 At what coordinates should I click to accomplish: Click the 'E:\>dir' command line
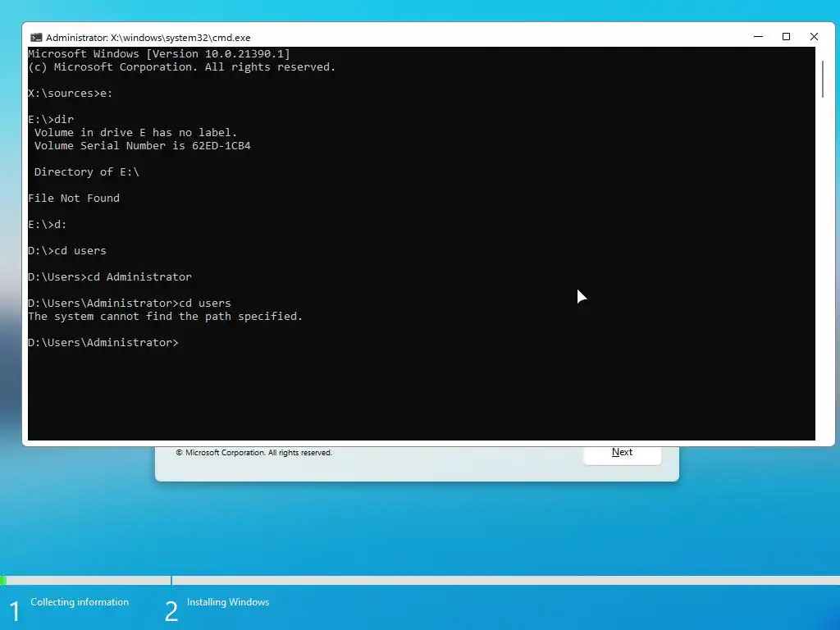pos(51,120)
